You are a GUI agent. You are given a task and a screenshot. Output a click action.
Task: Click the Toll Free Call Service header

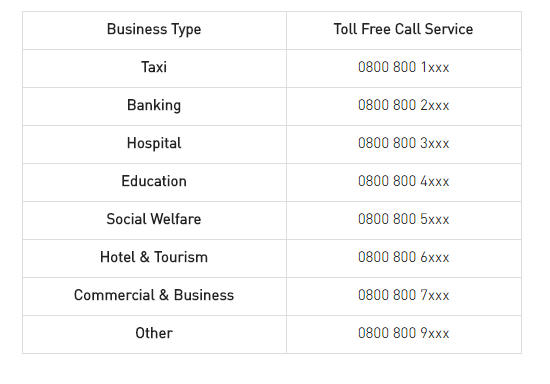click(x=403, y=29)
